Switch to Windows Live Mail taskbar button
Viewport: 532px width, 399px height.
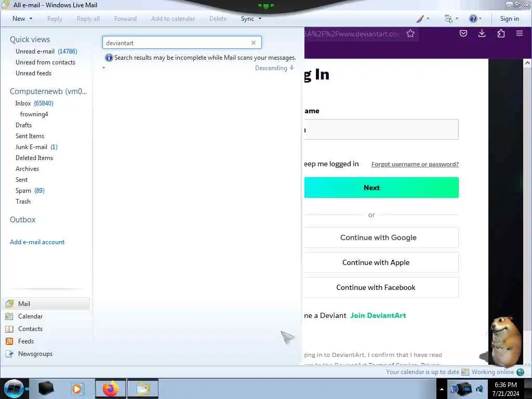[x=143, y=389]
